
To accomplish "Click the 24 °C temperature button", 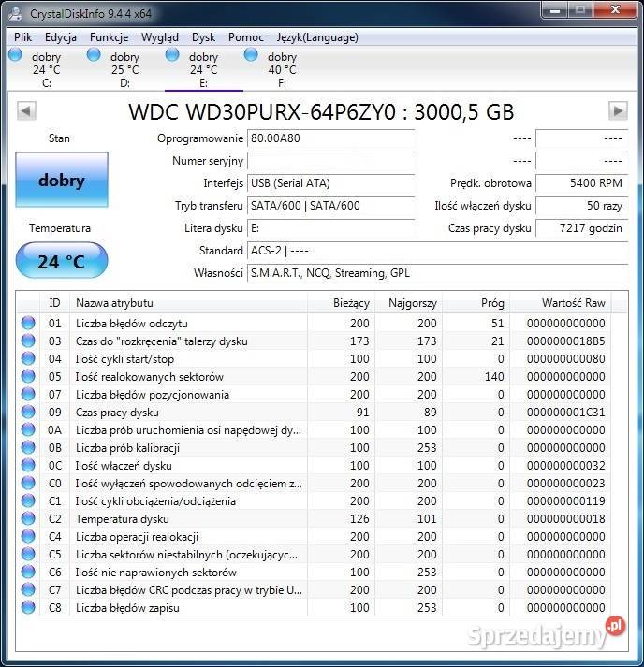I will (62, 261).
